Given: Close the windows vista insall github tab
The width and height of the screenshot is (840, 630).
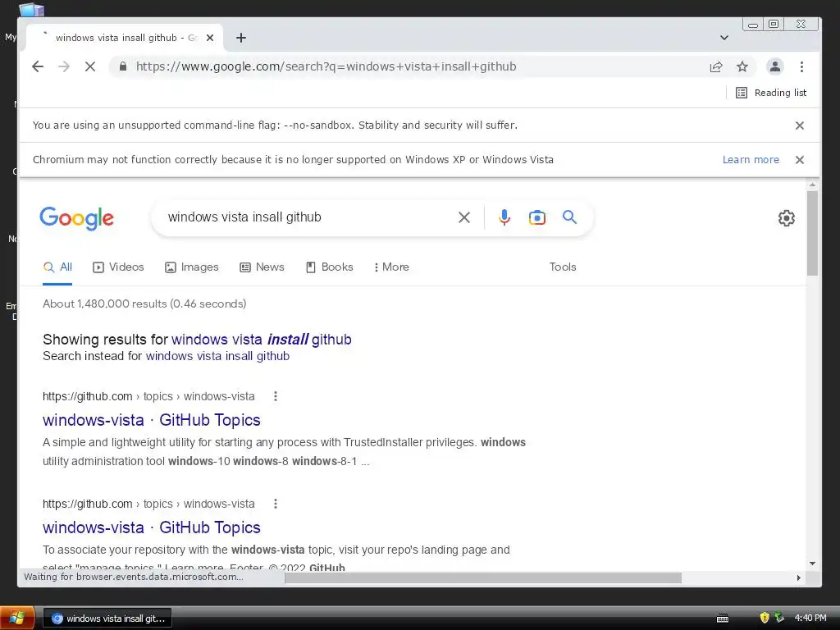Looking at the screenshot, I should click(x=210, y=38).
